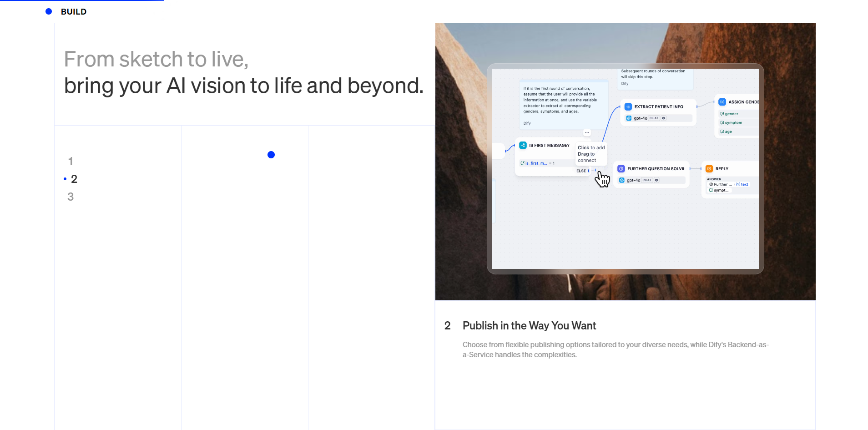The height and width of the screenshot is (430, 868).
Task: Click the {x} text variable in Reply
Action: pyautogui.click(x=742, y=184)
